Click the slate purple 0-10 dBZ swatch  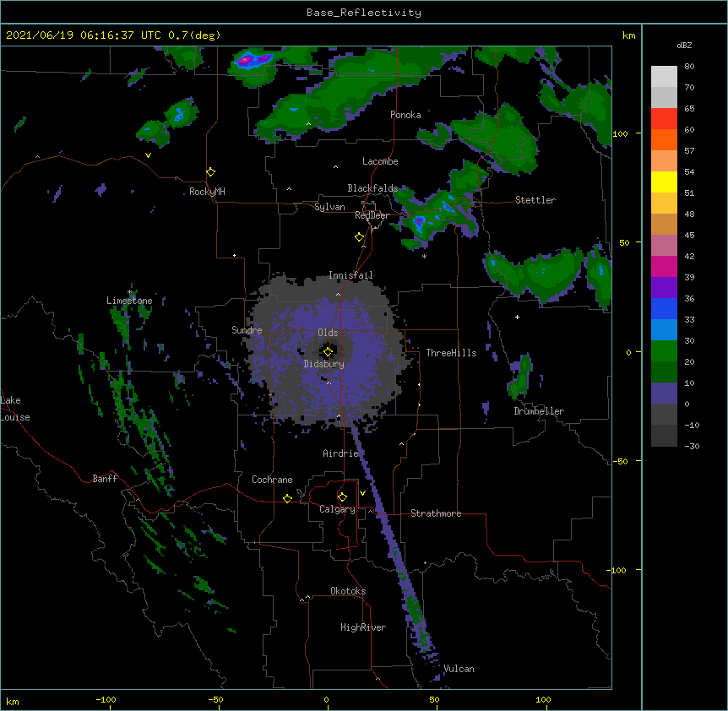(x=664, y=393)
